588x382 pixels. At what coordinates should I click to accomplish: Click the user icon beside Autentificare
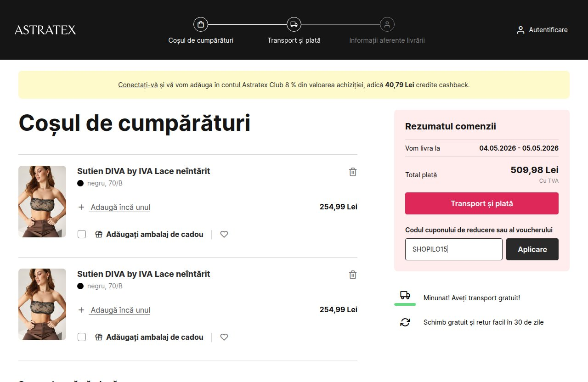click(520, 30)
